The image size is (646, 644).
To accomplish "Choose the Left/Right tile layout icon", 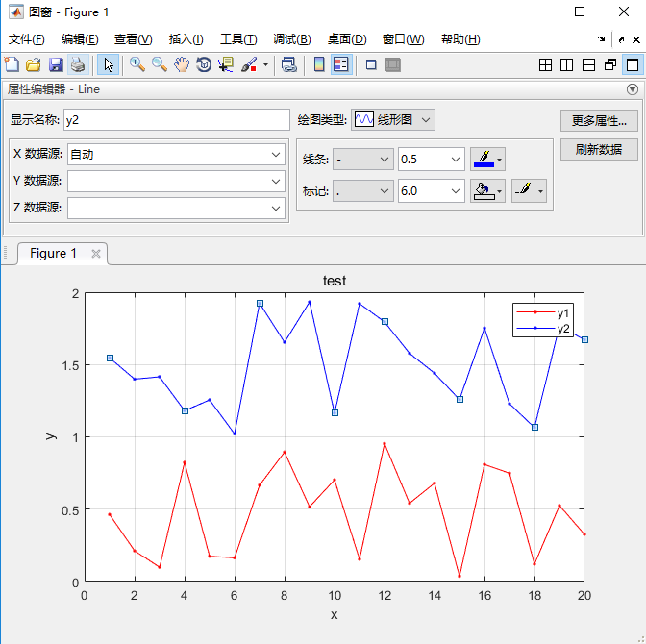I will point(567,64).
